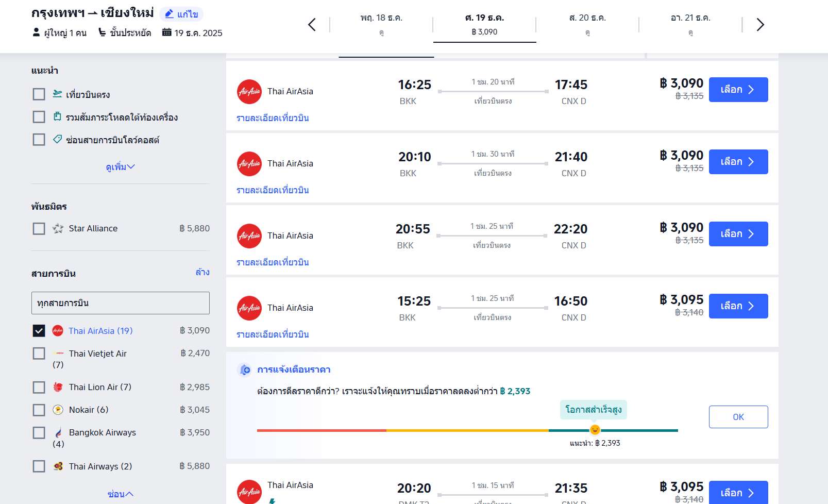Select the 15:25 flight for ฿3,095
828x504 pixels.
738,306
